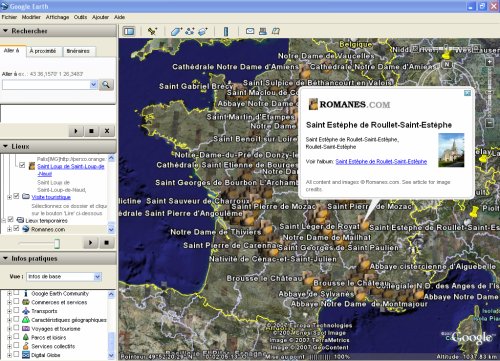Switch to the À proximité tab

point(43,51)
